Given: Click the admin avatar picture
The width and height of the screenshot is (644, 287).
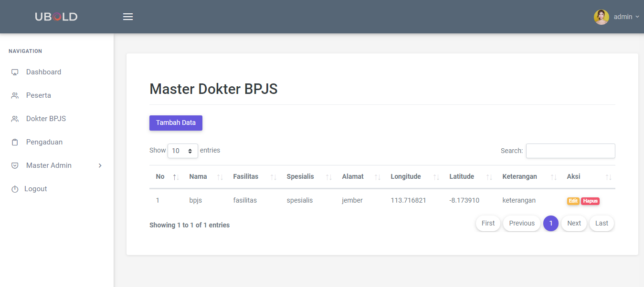Looking at the screenshot, I should click(x=602, y=17).
